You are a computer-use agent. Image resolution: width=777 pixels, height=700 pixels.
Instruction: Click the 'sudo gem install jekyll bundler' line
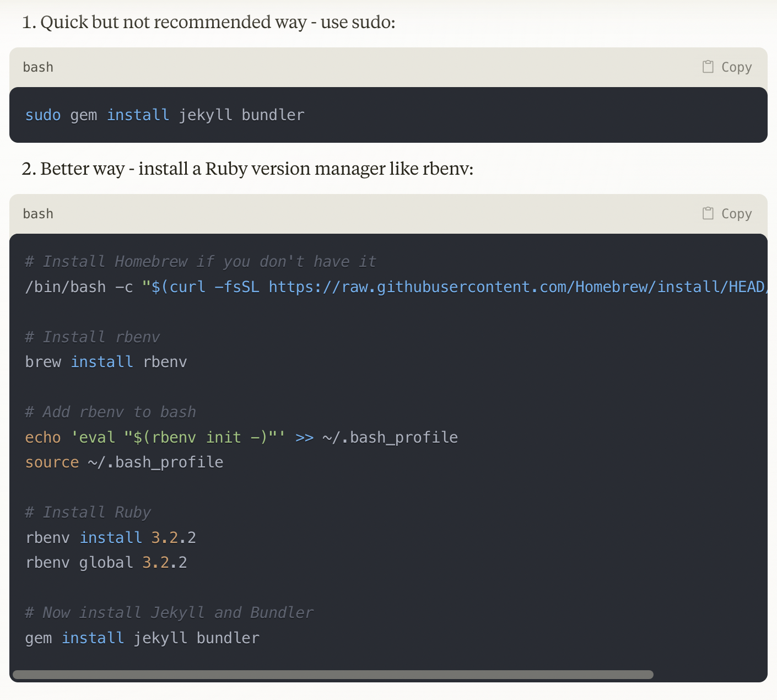(165, 115)
